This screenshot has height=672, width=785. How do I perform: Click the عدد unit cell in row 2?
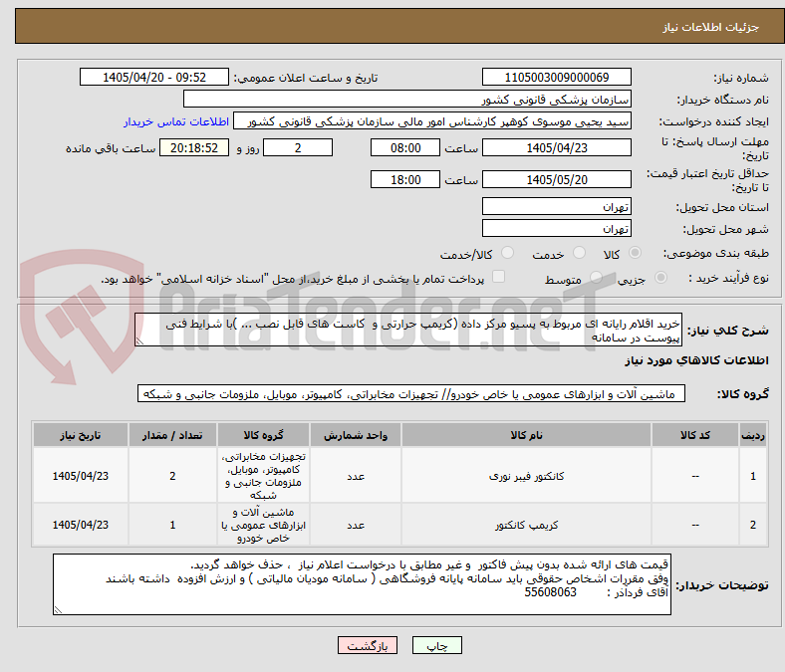pyautogui.click(x=356, y=525)
